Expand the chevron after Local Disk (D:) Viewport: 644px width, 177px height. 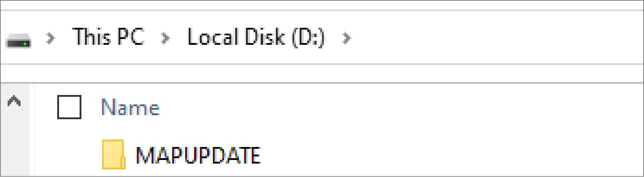(x=347, y=38)
